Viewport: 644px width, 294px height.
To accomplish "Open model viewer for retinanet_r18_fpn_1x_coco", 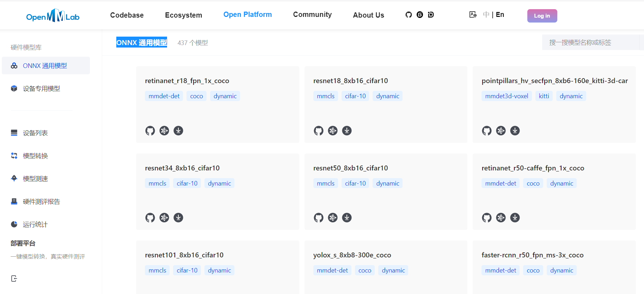I will tap(164, 131).
